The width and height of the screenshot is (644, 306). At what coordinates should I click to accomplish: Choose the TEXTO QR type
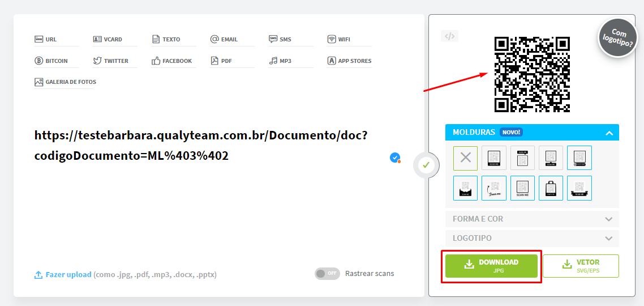(x=166, y=40)
